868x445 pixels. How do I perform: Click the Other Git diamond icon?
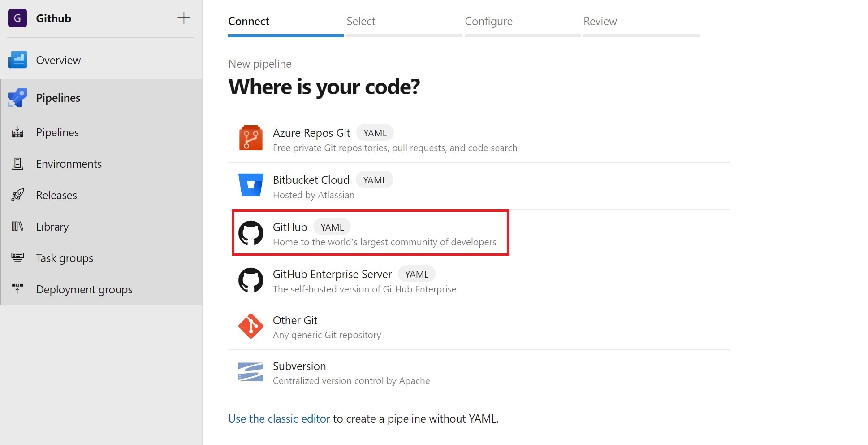[x=251, y=326]
